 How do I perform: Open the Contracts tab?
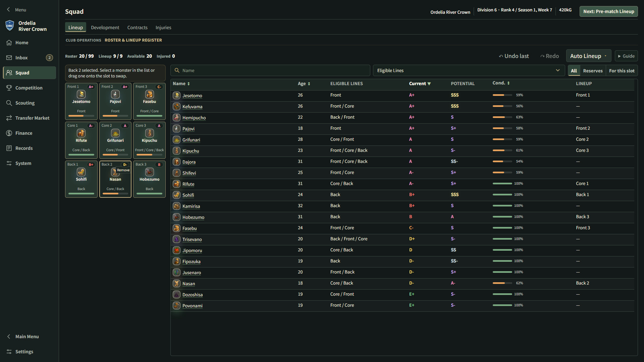(137, 27)
